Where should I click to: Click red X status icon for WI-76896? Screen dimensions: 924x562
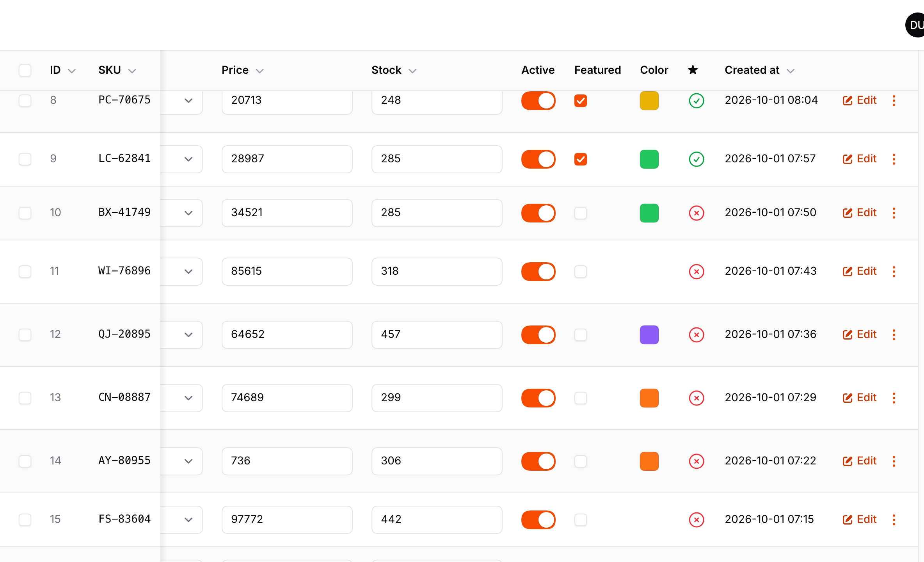[697, 272]
